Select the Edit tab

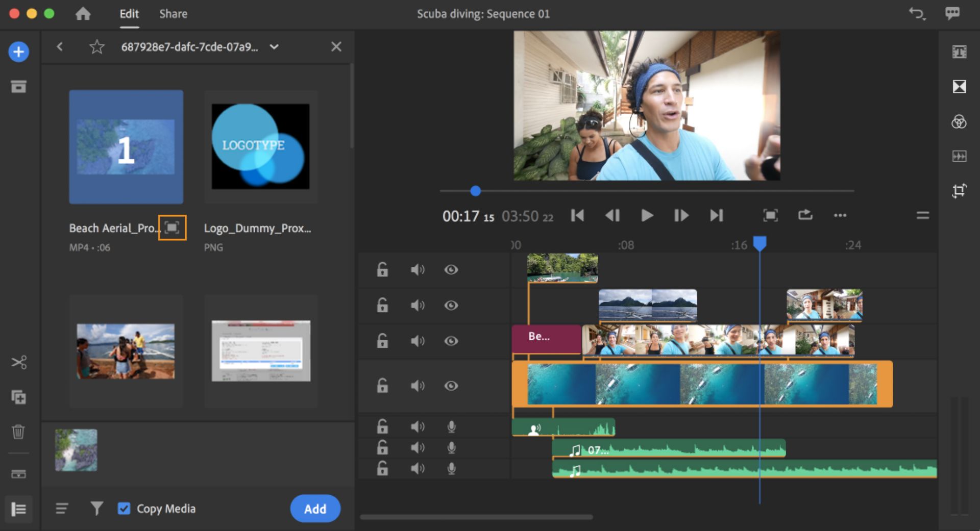tap(129, 14)
